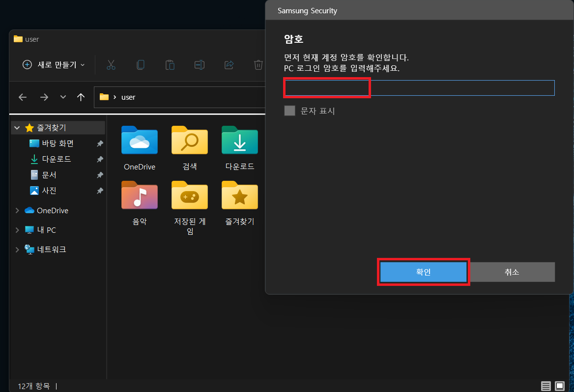Click the pin icon beside 사진
This screenshot has height=392, width=574.
100,191
